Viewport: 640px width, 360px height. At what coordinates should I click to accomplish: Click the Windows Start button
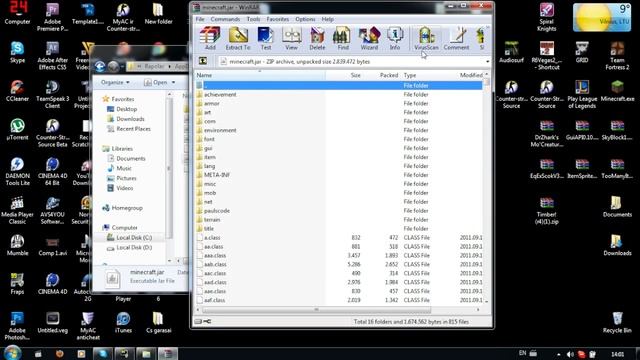coord(12,353)
